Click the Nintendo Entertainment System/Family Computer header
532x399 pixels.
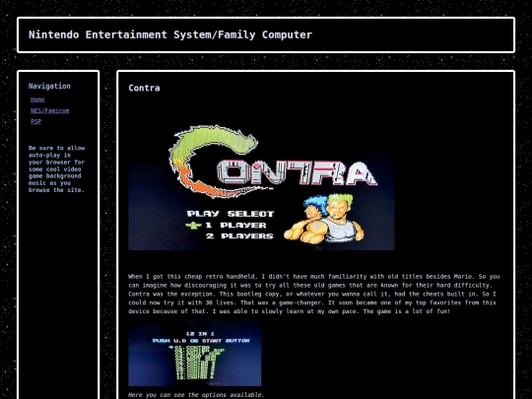click(x=170, y=34)
